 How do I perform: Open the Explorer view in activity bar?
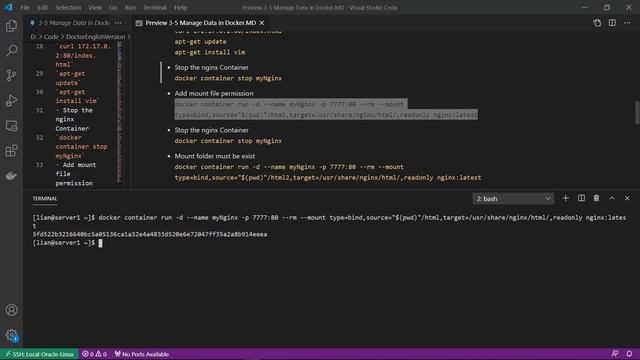[11, 26]
